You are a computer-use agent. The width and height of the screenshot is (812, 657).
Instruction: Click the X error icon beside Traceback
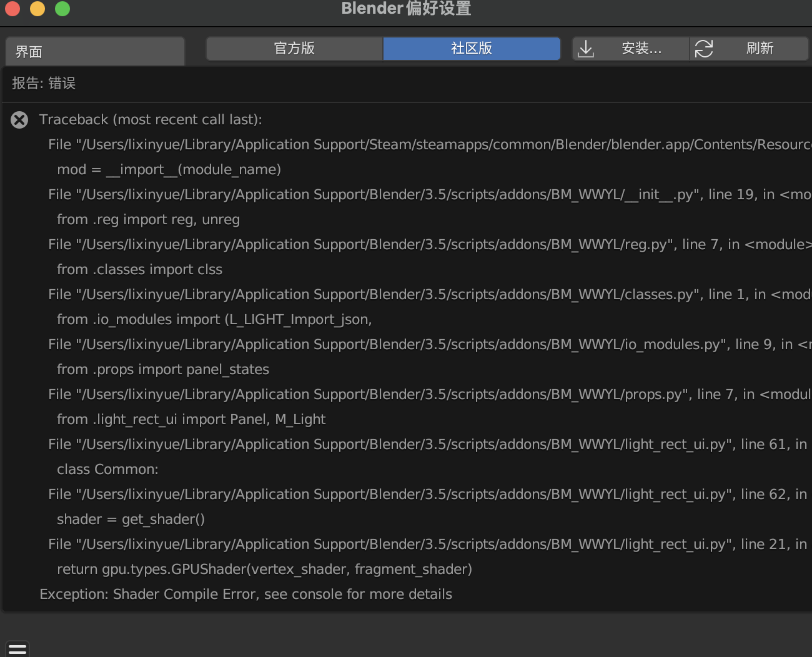19,120
